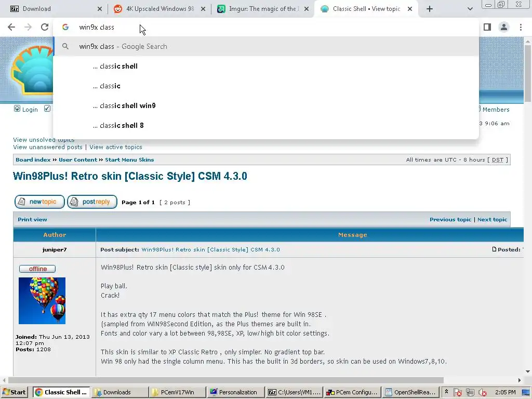Screen dimensions: 532x399
Task: Open the Chrome profile avatar menu
Action: pos(504,27)
